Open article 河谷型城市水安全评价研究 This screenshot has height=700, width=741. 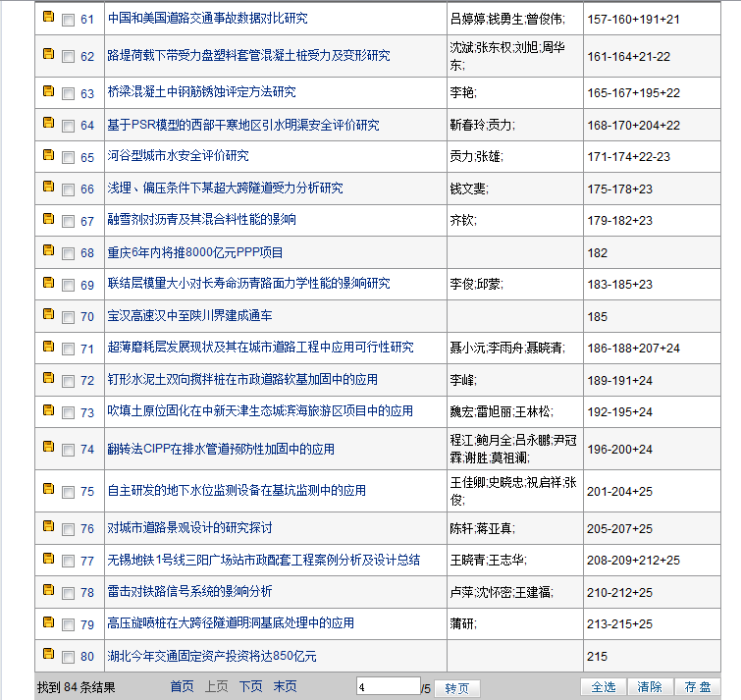click(178, 156)
